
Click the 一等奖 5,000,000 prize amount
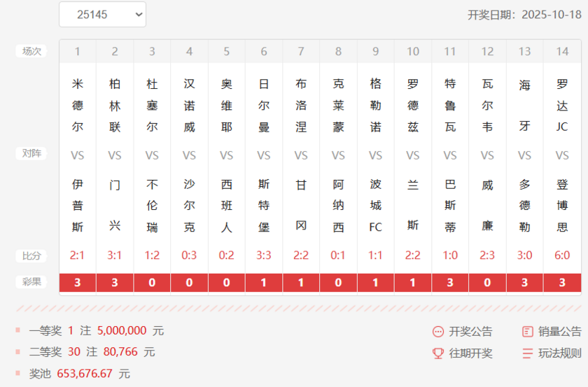(122, 330)
